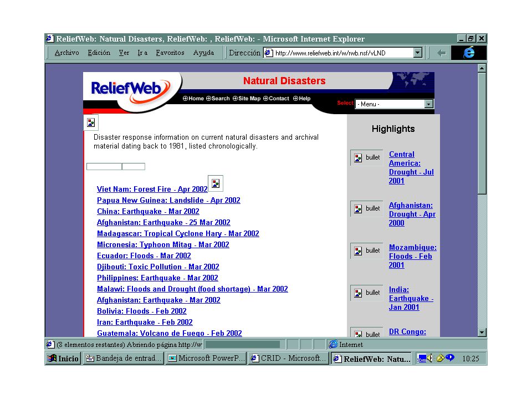Viewport: 532px width, 399px height.
Task: Open Philippines: Earthquake - Mar 2002
Action: 157,278
